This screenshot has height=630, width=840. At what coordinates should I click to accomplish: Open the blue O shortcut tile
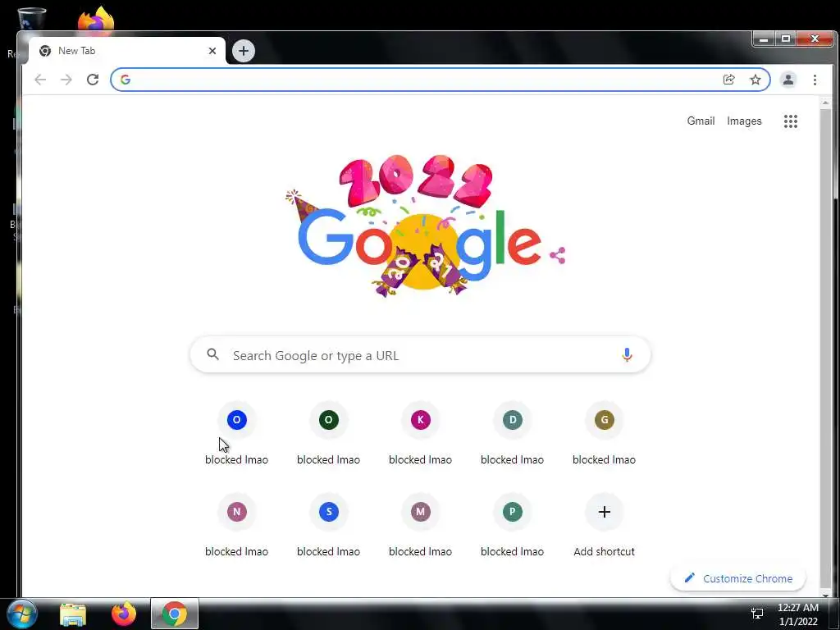coord(237,434)
